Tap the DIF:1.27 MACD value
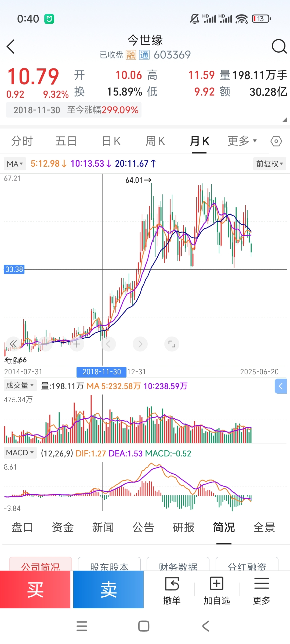This screenshot has width=290, height=644. click(x=91, y=453)
